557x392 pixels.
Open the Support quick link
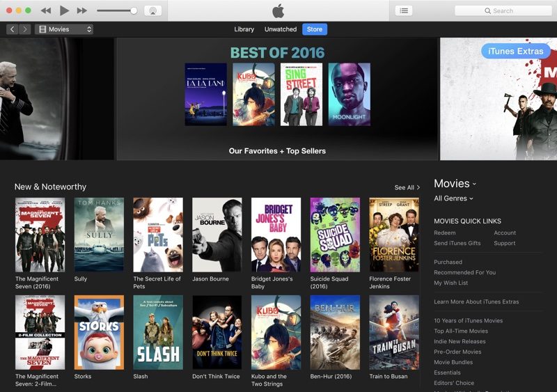tap(504, 243)
